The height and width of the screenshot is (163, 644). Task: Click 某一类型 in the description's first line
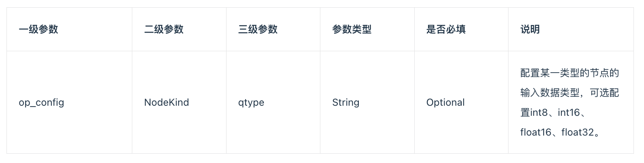pyautogui.click(x=559, y=73)
